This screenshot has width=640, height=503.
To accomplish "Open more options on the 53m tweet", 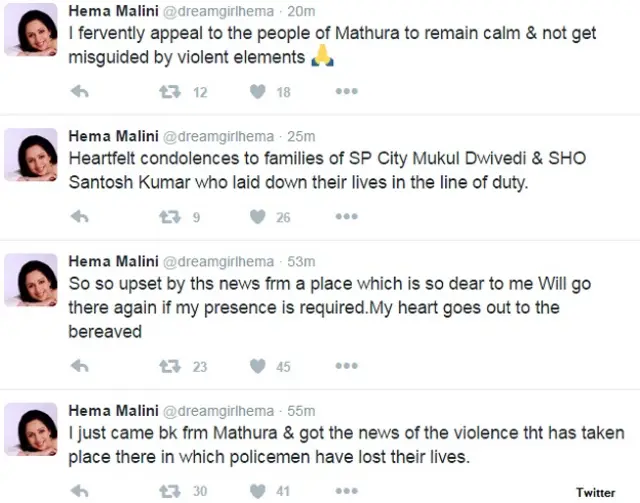I will coord(346,366).
